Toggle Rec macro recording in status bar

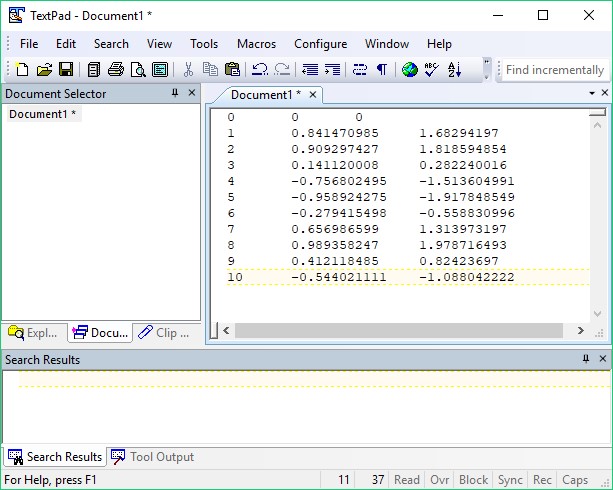click(x=542, y=480)
